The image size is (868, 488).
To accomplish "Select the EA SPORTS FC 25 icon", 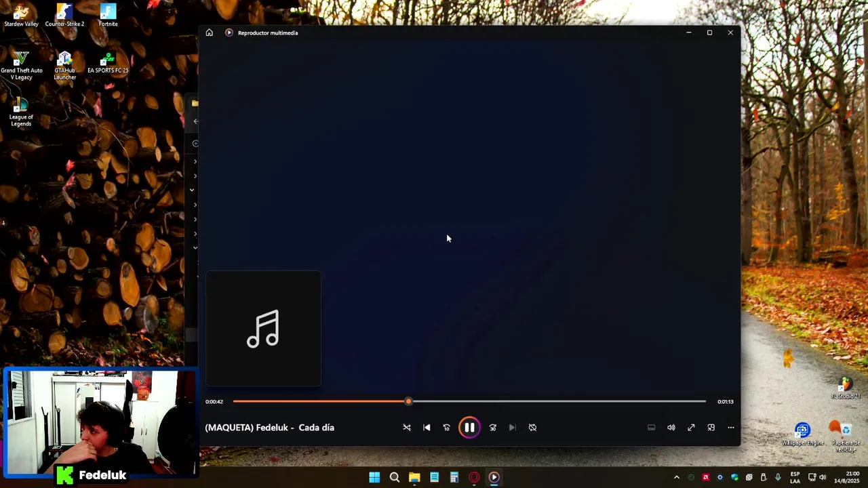I will point(108,62).
